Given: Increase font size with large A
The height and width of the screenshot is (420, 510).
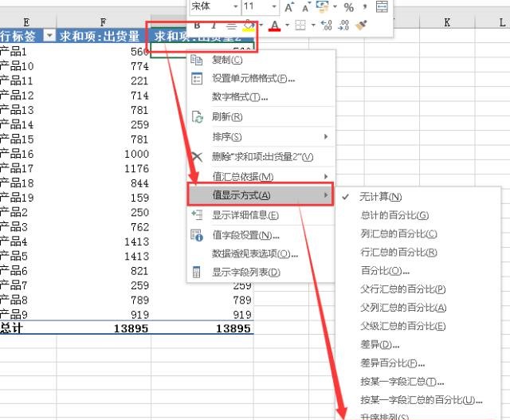Looking at the screenshot, I should [x=288, y=7].
